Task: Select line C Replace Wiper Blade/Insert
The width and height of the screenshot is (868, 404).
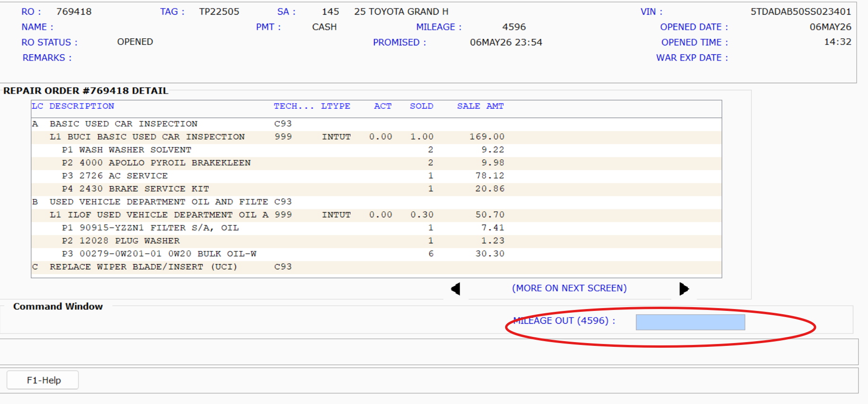Action: 376,267
